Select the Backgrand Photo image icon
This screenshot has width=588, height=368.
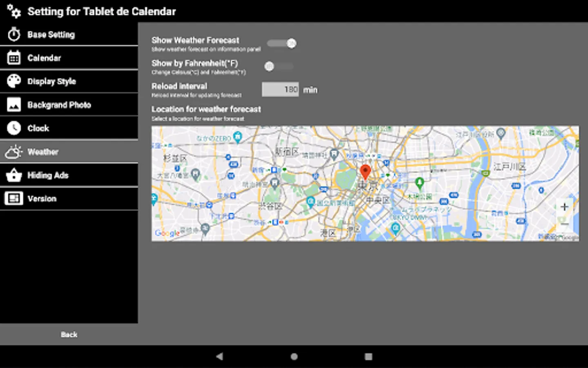point(14,105)
